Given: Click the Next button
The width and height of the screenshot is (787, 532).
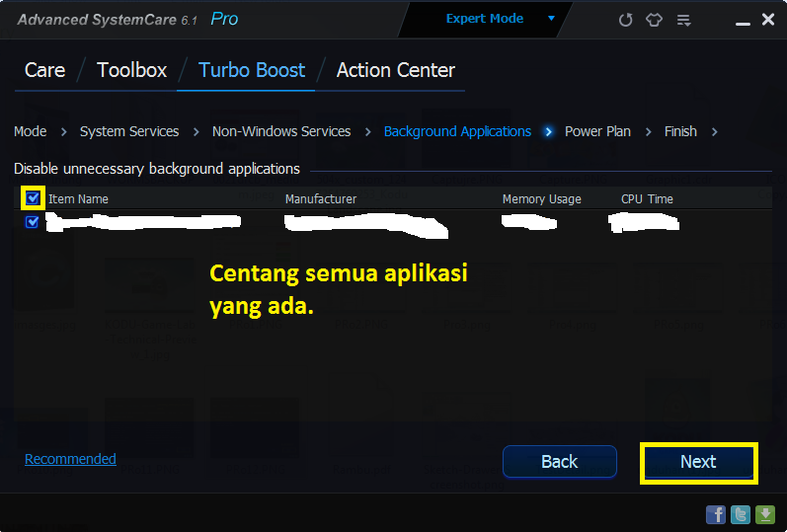Looking at the screenshot, I should point(698,462).
